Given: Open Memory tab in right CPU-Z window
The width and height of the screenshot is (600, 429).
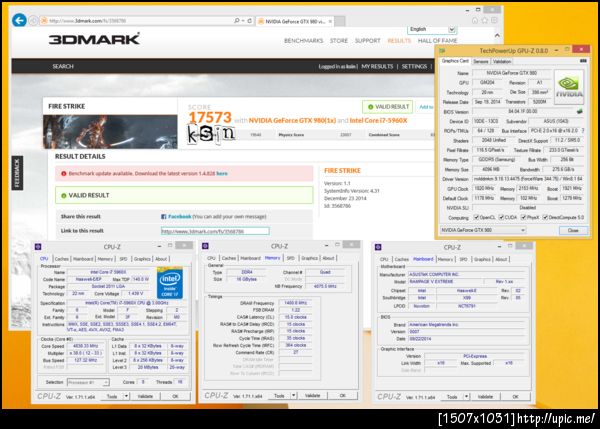Looking at the screenshot, I should [445, 259].
